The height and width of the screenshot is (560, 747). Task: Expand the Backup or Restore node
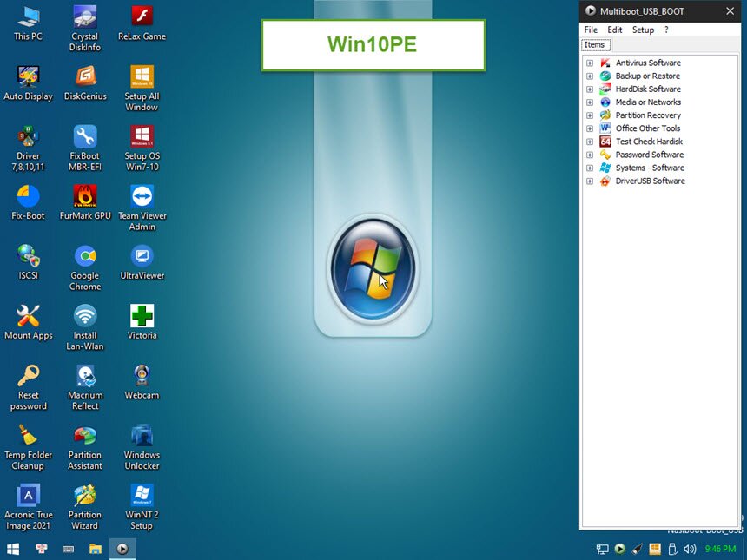click(x=590, y=76)
